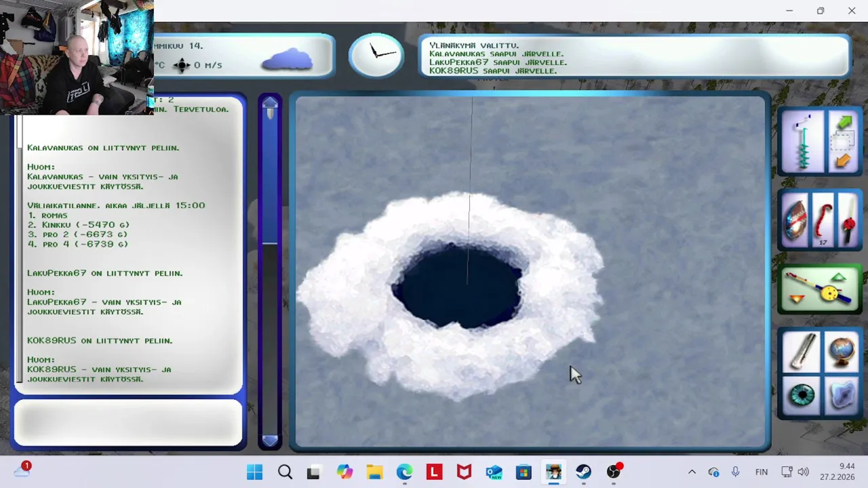Click the microphone tray icon
Image resolution: width=868 pixels, height=488 pixels.
click(735, 472)
